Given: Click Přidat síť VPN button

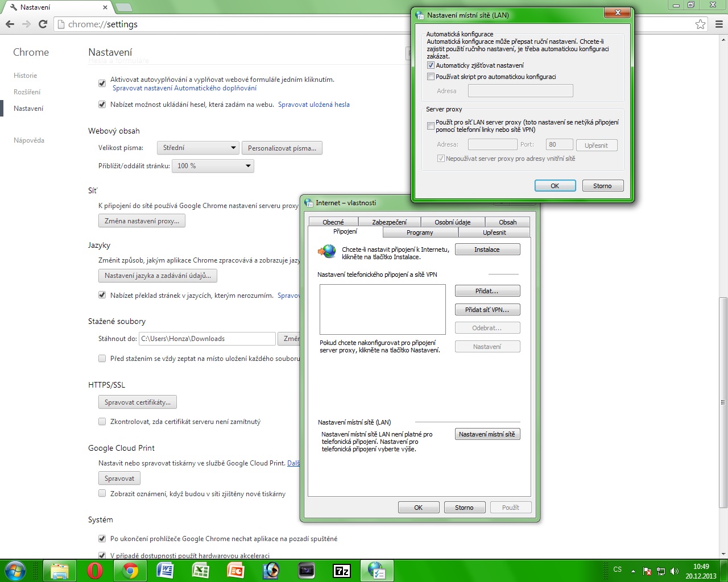Looking at the screenshot, I should pos(487,310).
